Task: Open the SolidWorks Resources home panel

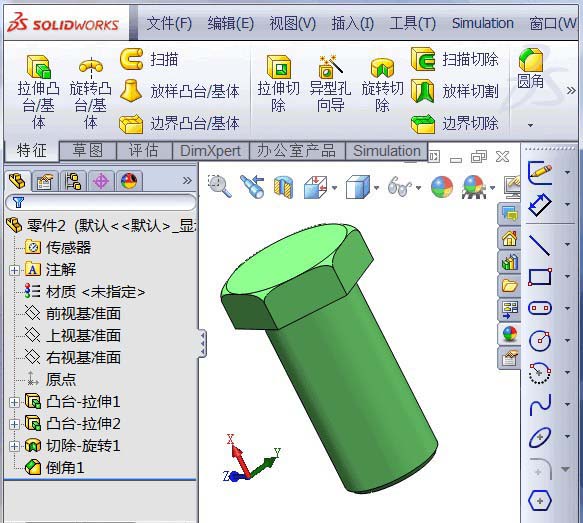Action: pos(509,238)
